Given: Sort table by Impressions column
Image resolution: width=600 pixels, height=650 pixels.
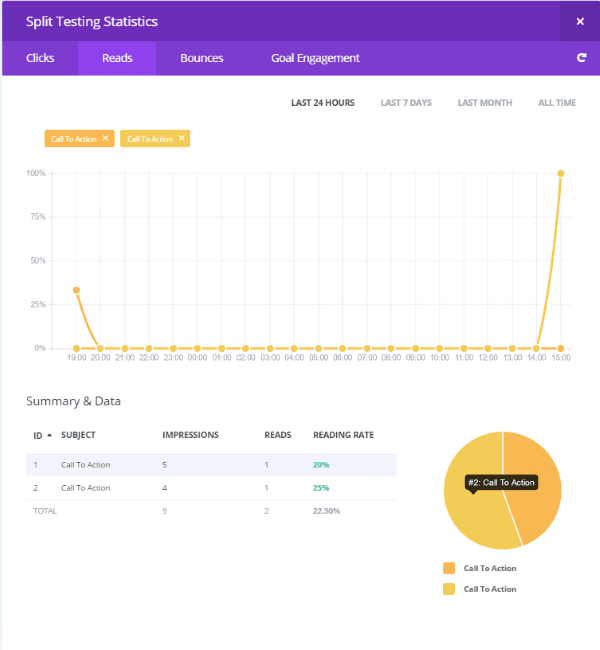Looking at the screenshot, I should (190, 435).
